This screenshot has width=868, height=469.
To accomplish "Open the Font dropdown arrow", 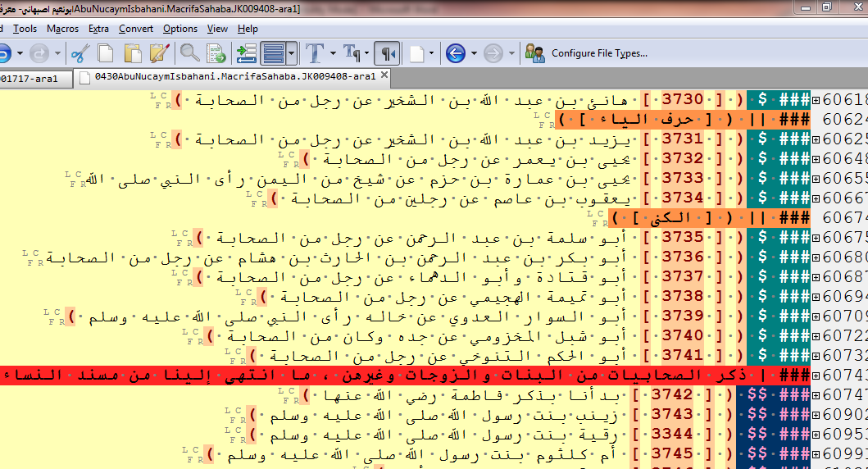I will click(x=333, y=54).
